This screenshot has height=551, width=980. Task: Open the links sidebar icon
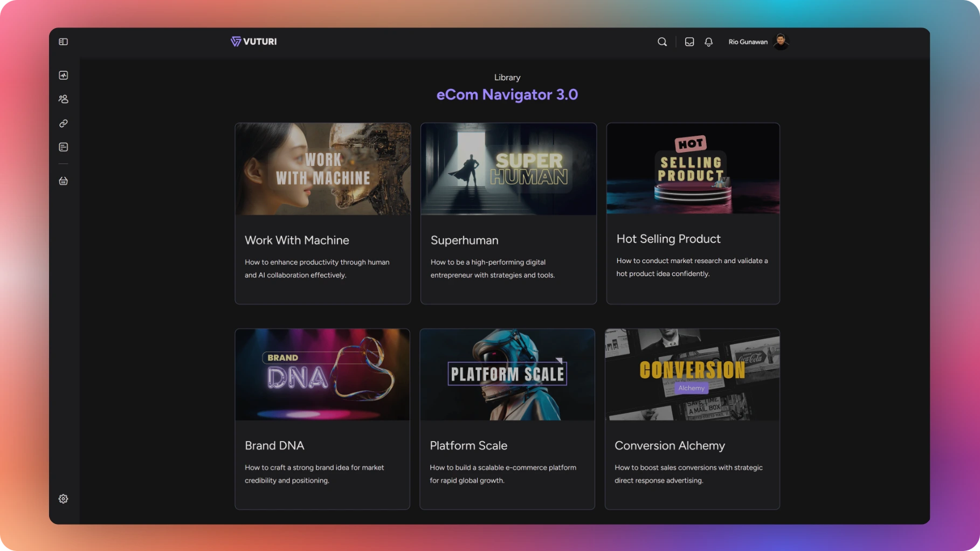(63, 123)
